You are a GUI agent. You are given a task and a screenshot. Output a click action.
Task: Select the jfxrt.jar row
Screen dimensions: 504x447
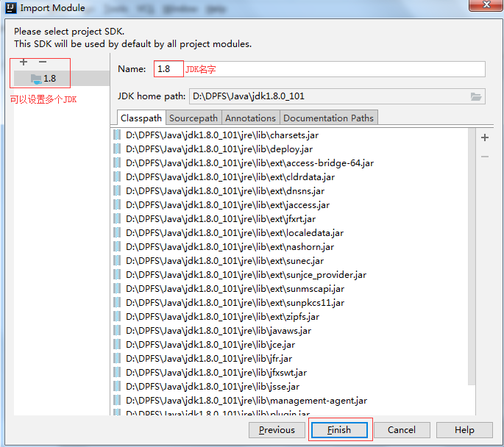[x=289, y=219]
